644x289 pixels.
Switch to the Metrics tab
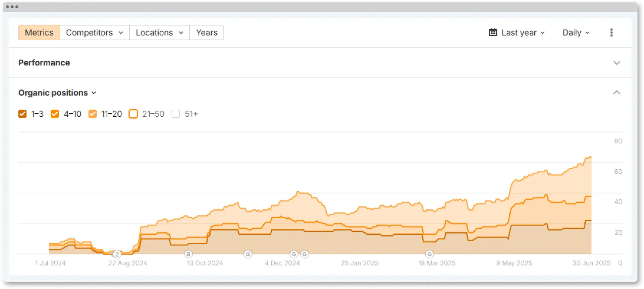(x=39, y=33)
